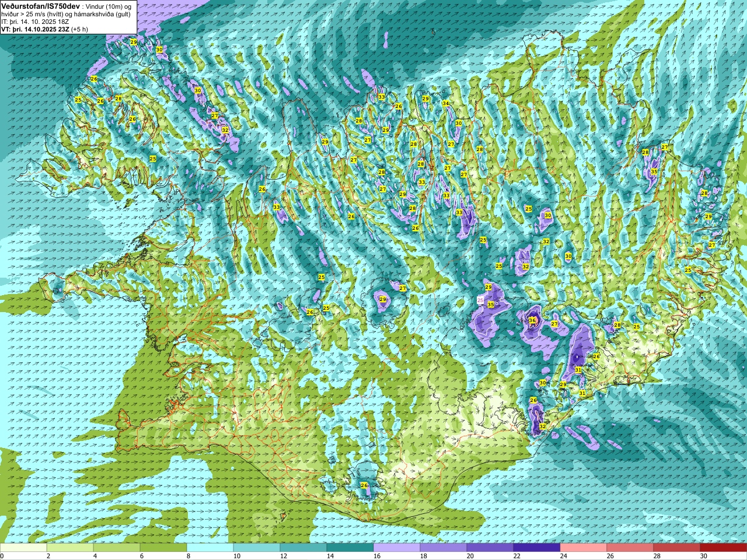The height and width of the screenshot is (560, 747).
Task: Pick the 10–12 m/s light teal legend swatch
Action: [x=257, y=548]
